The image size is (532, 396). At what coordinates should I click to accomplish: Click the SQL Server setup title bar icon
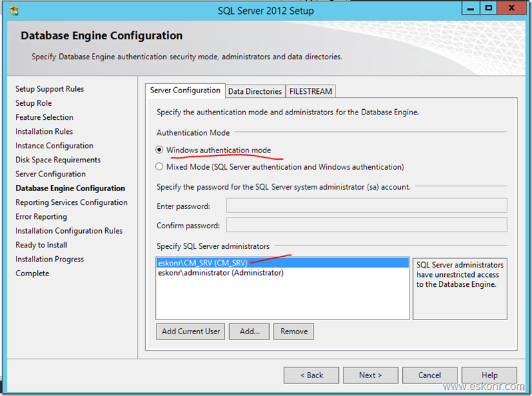coord(14,11)
